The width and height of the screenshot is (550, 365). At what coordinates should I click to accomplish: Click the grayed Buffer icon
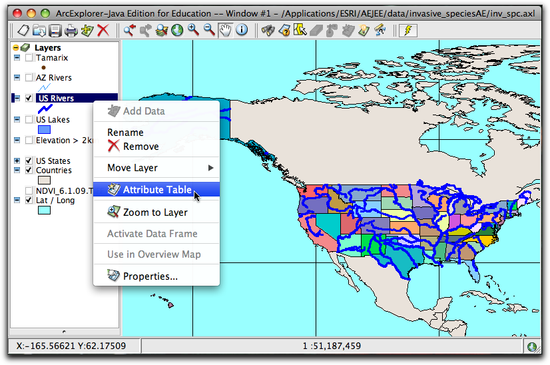pos(332,30)
